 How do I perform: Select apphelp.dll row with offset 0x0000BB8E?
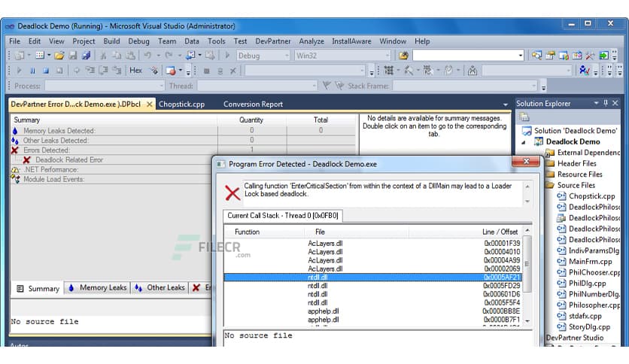[x=373, y=311]
